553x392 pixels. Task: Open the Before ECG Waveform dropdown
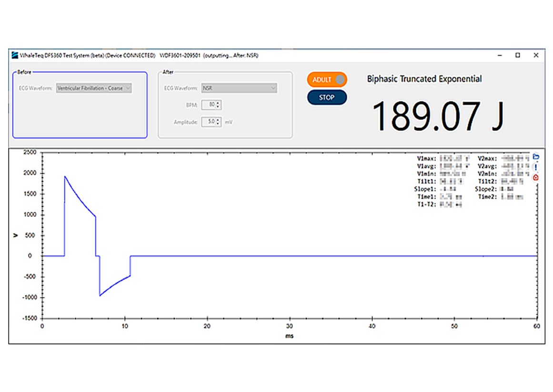pyautogui.click(x=94, y=88)
